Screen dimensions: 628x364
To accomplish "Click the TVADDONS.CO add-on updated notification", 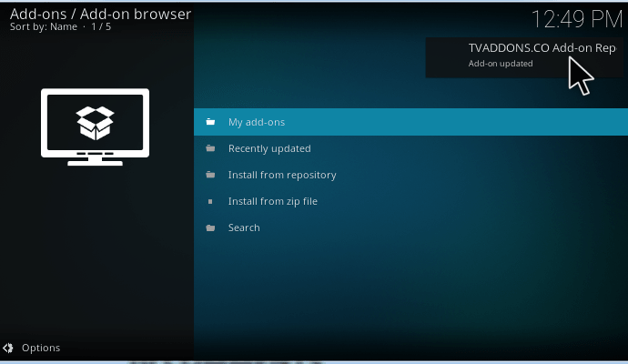I will (526, 57).
